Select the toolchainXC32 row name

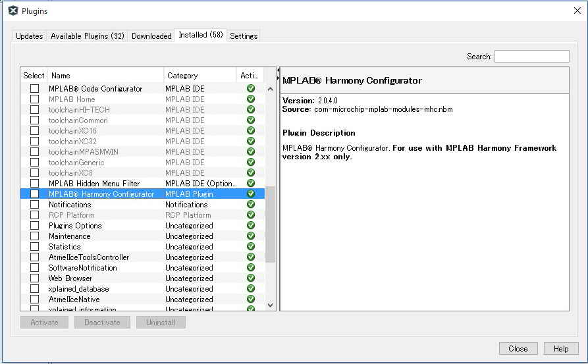pyautogui.click(x=72, y=142)
